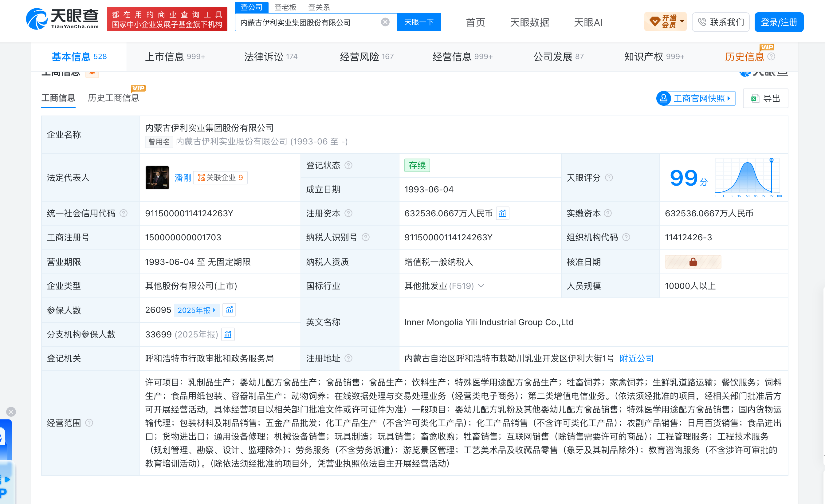The image size is (825, 504).
Task: Select the 历史工商信息 sub-tab
Action: click(113, 98)
